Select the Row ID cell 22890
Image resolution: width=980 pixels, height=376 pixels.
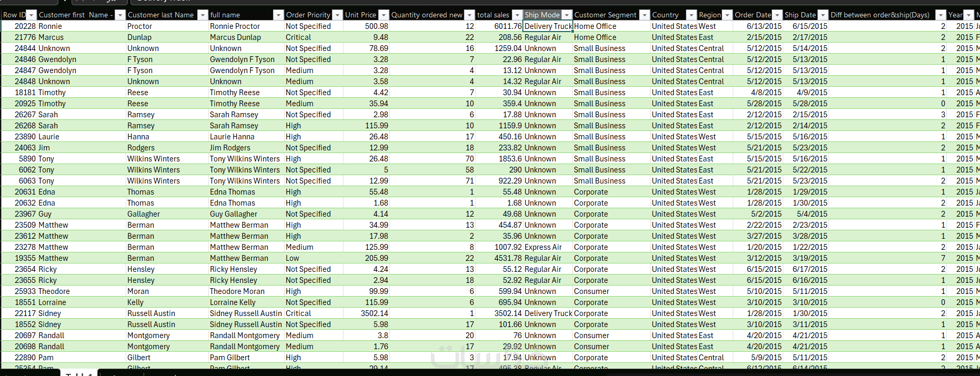[x=19, y=358]
